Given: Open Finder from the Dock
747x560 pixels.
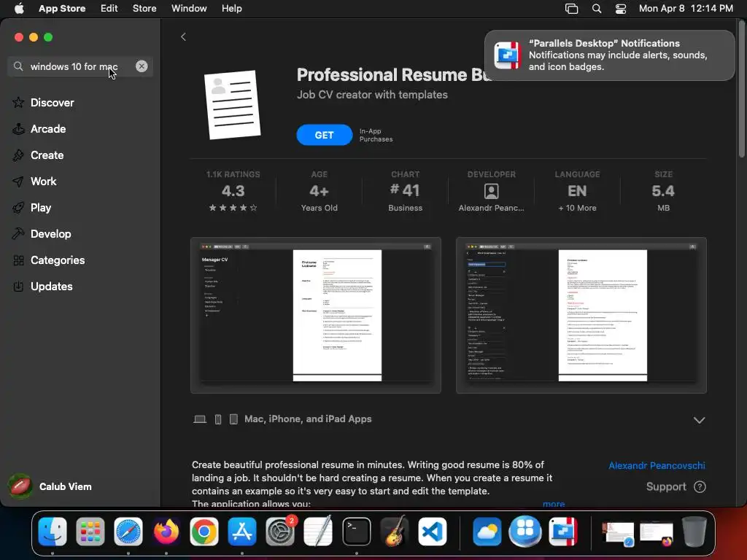Looking at the screenshot, I should coord(53,531).
